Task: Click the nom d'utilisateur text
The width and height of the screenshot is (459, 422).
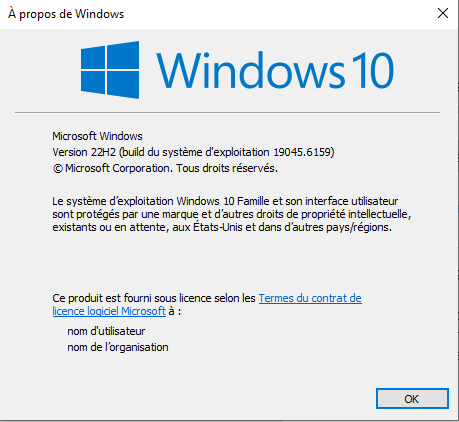Action: click(x=106, y=331)
